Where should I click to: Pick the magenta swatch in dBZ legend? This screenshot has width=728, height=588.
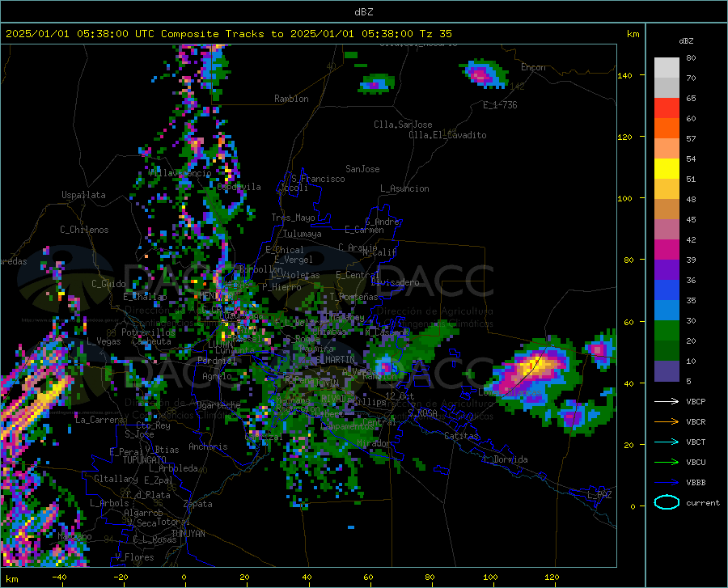tap(667, 250)
